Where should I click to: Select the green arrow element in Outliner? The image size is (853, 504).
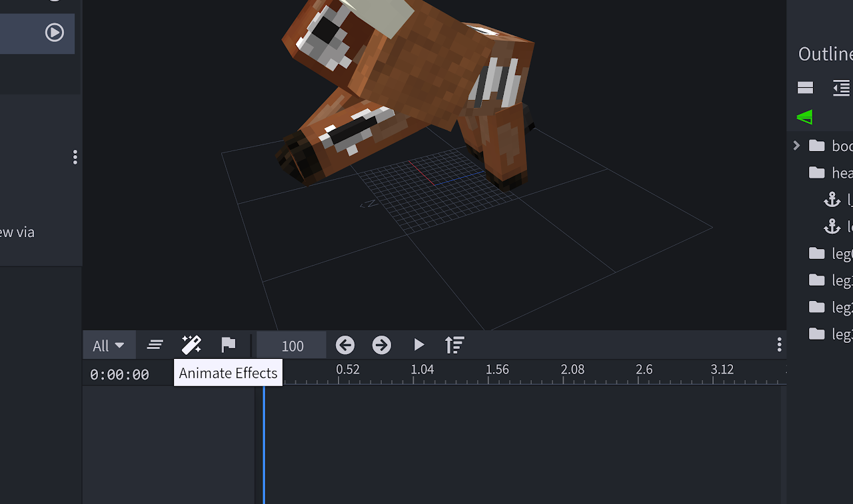tap(805, 118)
